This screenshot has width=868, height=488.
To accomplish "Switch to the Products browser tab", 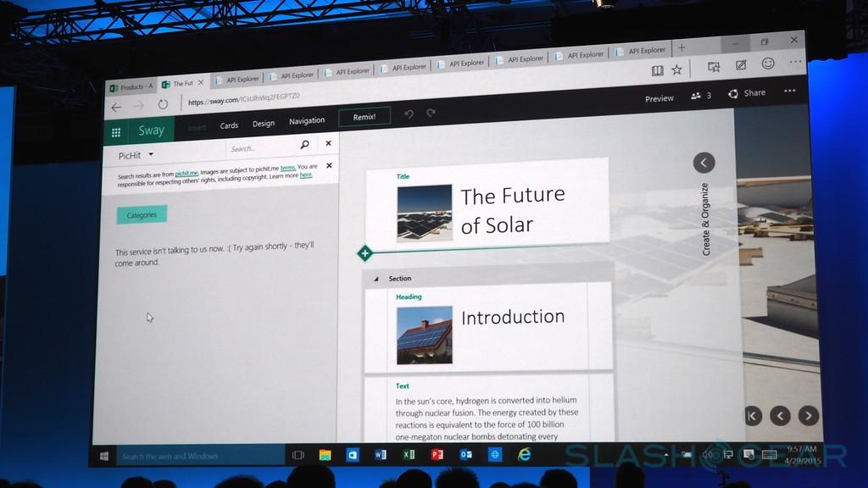I will tap(131, 87).
